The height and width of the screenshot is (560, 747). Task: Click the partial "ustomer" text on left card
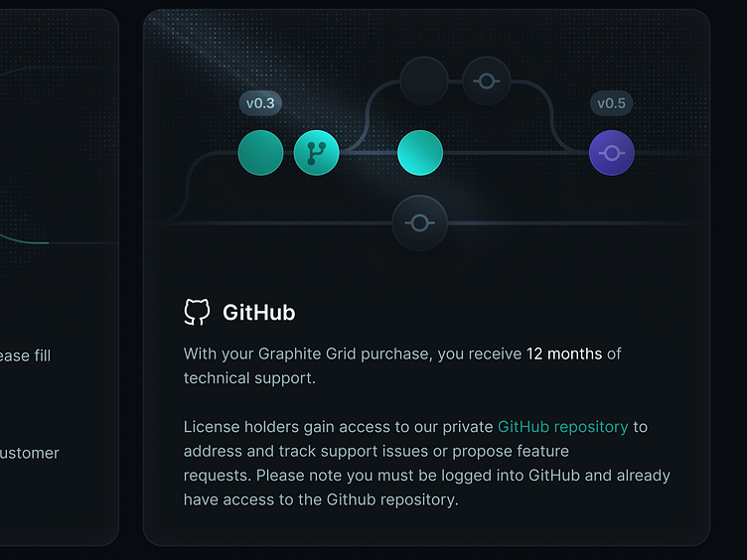pyautogui.click(x=30, y=453)
